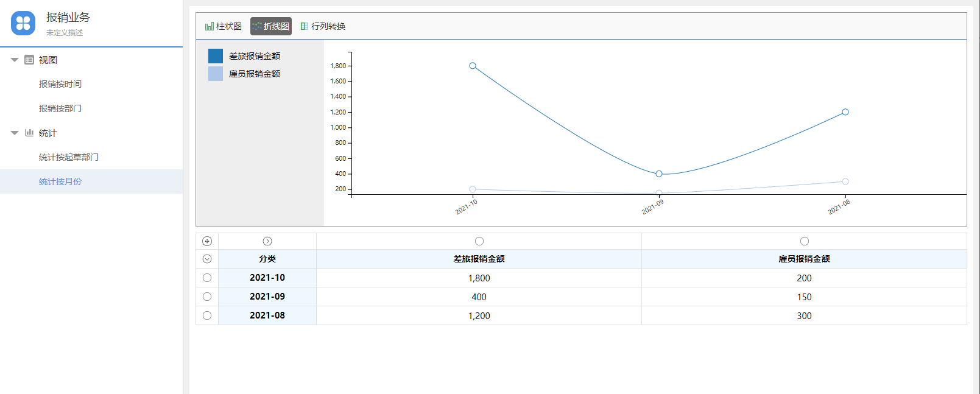This screenshot has width=980, height=394.
Task: Select the 雇员报销金额 column radio button
Action: tap(805, 241)
